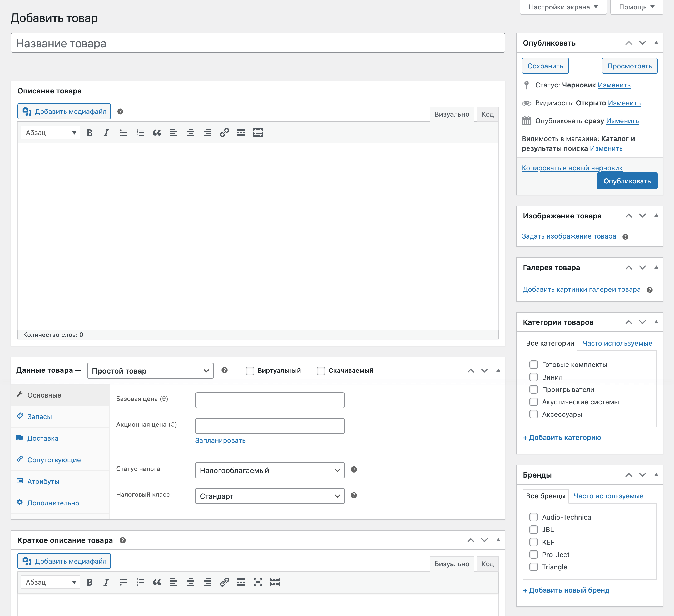
Task: Select the Pro-Ject brand checkbox
Action: tap(534, 554)
